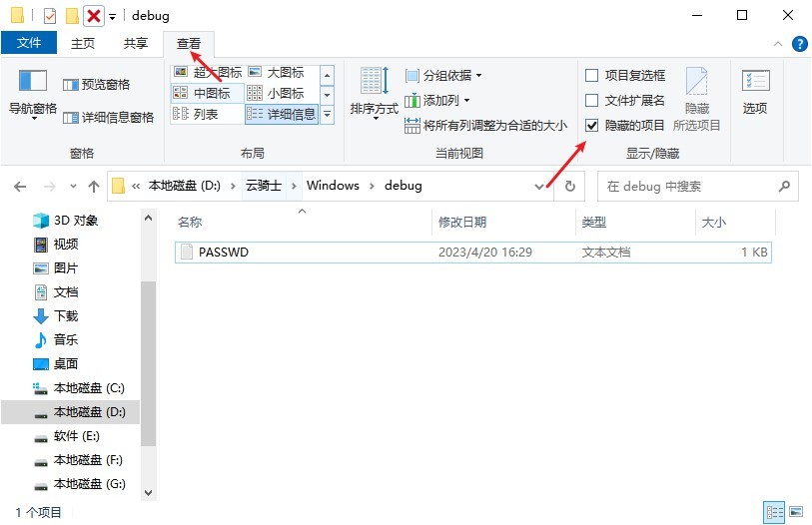The width and height of the screenshot is (812, 525).
Task: Open address bar history dropdown
Action: tap(539, 187)
